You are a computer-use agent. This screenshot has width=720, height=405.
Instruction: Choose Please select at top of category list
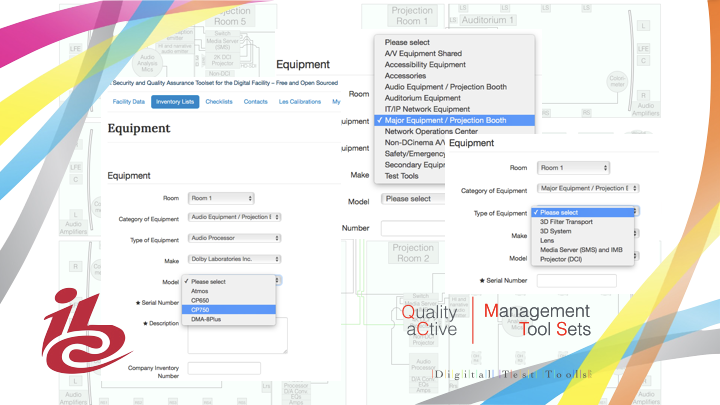(x=455, y=42)
